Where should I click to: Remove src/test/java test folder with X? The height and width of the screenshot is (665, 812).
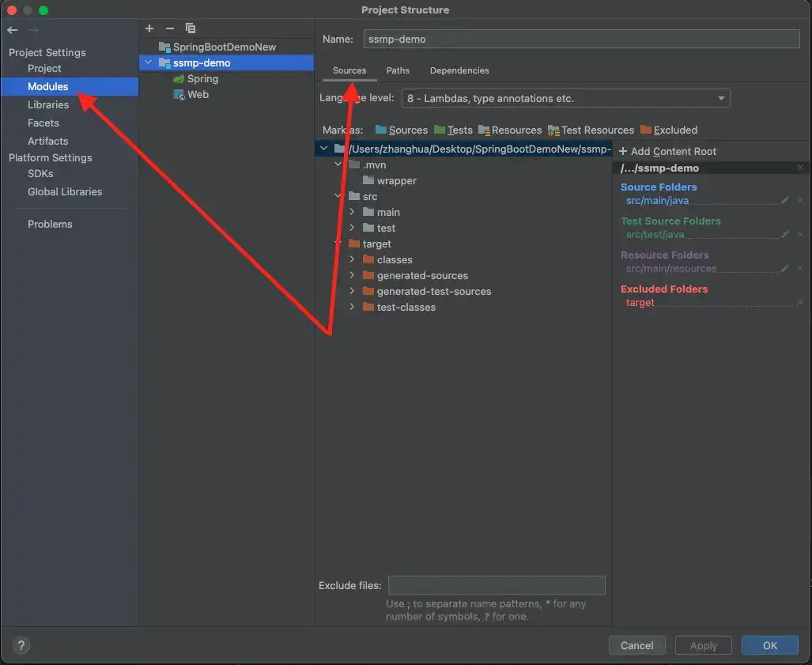799,235
